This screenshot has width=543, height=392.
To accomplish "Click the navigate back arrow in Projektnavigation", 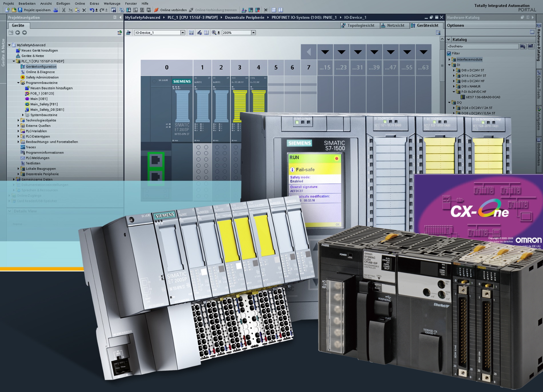I will pyautogui.click(x=18, y=33).
